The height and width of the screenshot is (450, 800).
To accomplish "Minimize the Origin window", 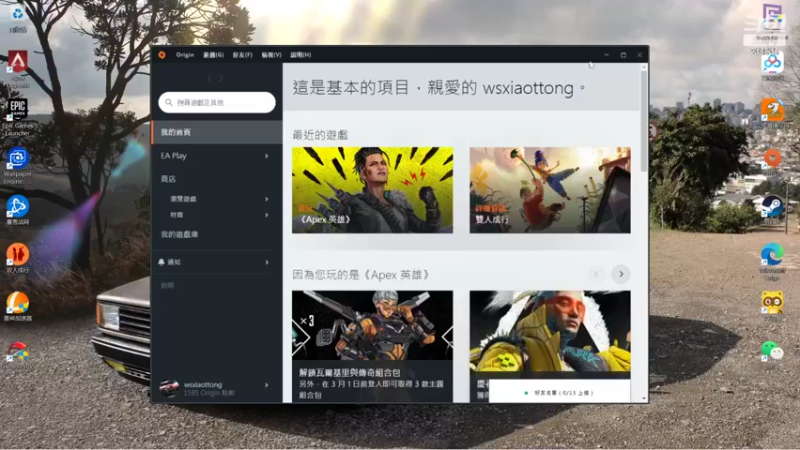I will [x=607, y=55].
